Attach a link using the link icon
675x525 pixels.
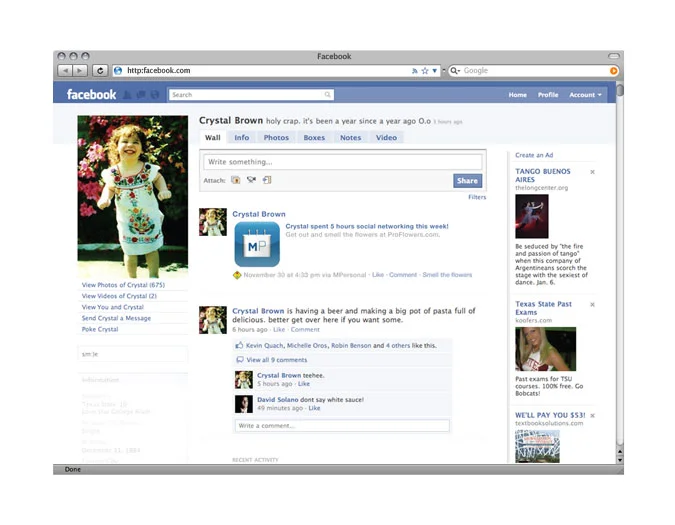click(x=267, y=180)
